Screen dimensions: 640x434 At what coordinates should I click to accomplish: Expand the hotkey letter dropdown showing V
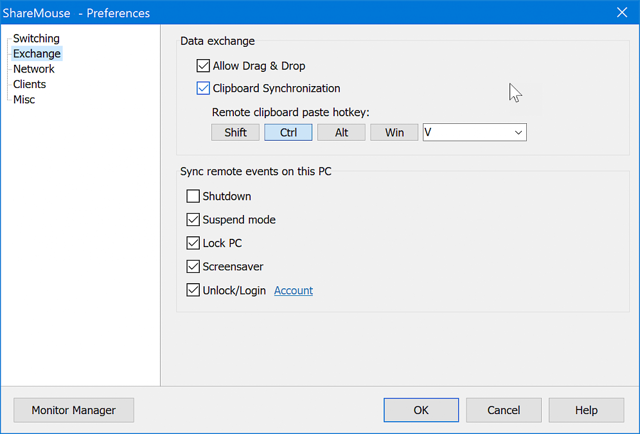tap(475, 132)
